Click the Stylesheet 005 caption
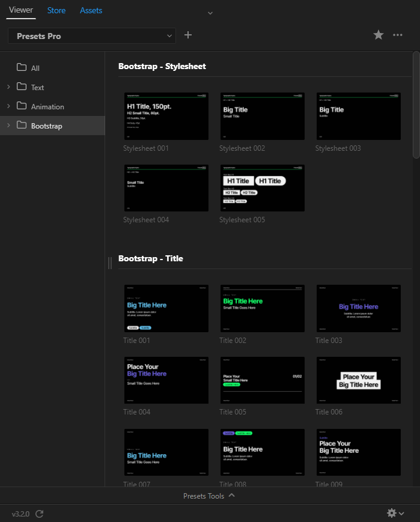Viewport: 420px width, 522px height. pyautogui.click(x=242, y=220)
